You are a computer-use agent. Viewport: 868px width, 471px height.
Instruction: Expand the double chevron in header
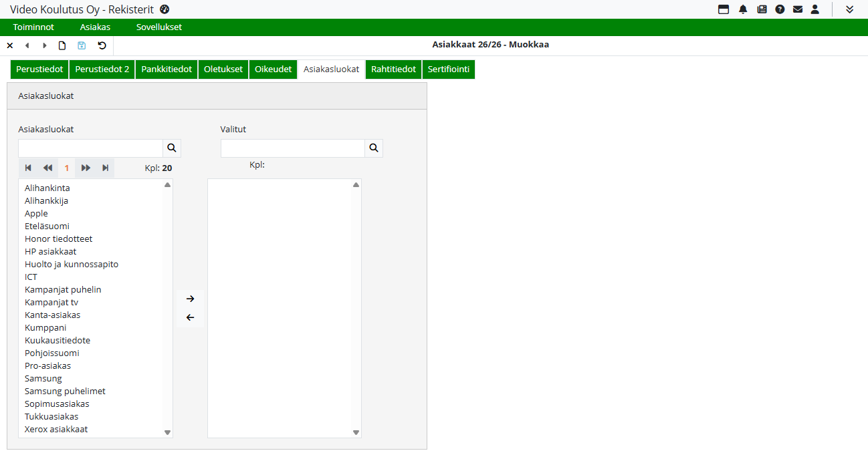click(849, 9)
